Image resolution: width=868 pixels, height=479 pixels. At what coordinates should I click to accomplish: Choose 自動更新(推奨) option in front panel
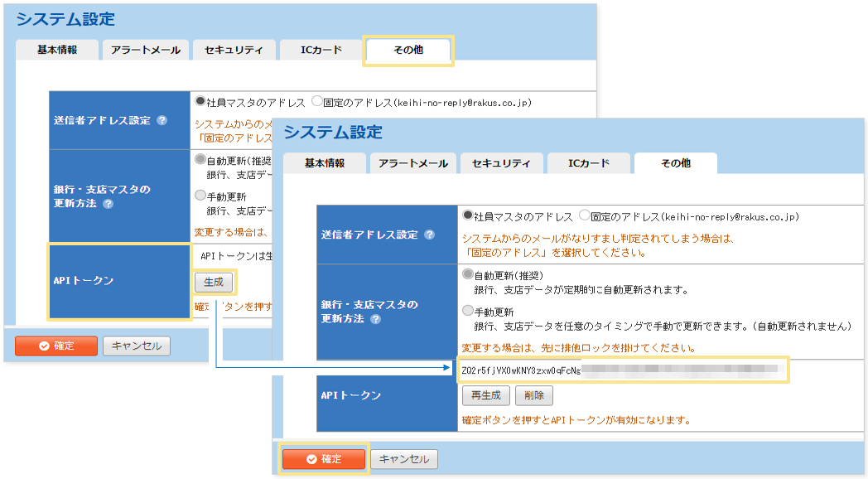tap(468, 274)
